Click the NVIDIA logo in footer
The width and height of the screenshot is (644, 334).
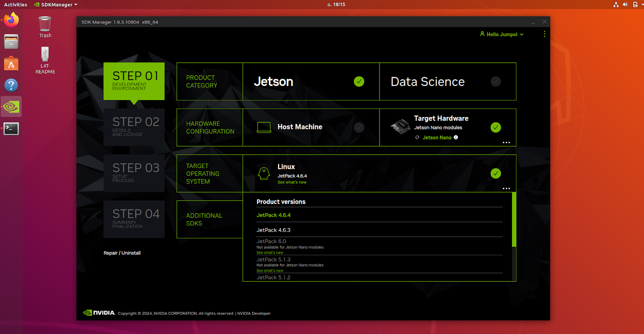pyautogui.click(x=99, y=313)
